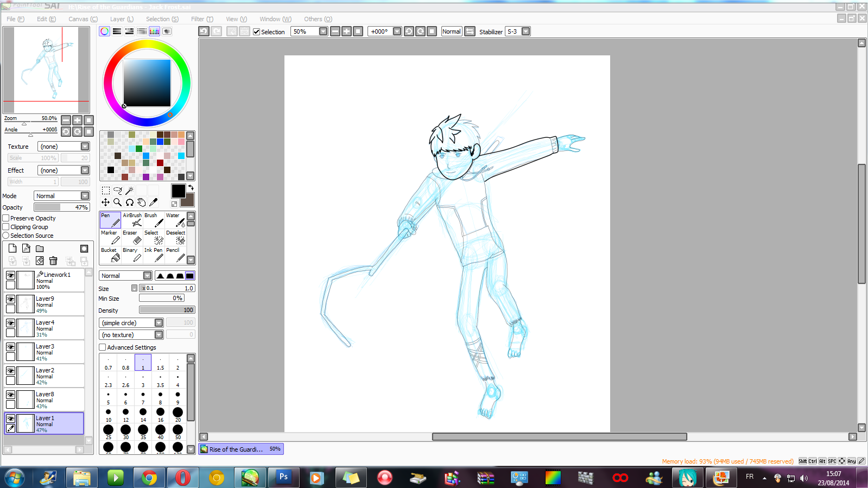Select the AirBrush tool
Viewport: 868px width, 488px height.
tap(132, 220)
